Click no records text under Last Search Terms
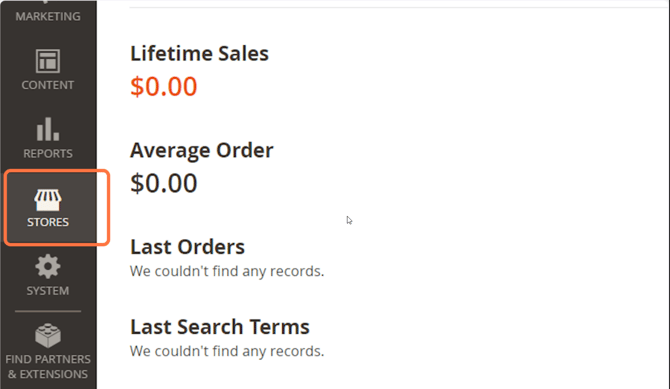The height and width of the screenshot is (389, 670). [227, 351]
